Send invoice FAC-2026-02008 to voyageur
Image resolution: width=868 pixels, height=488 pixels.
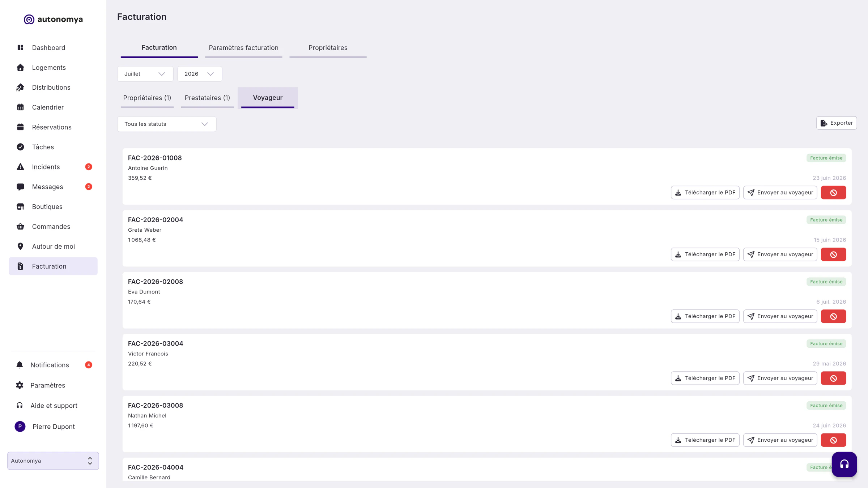coord(780,316)
